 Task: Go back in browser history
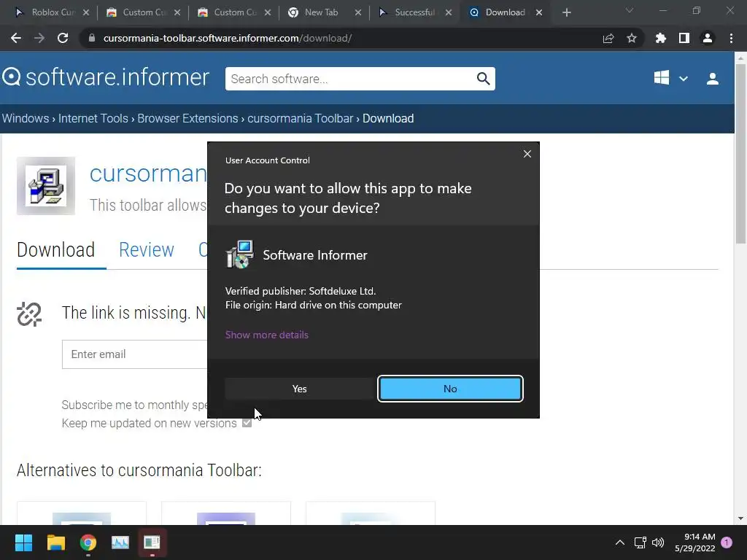click(x=16, y=38)
